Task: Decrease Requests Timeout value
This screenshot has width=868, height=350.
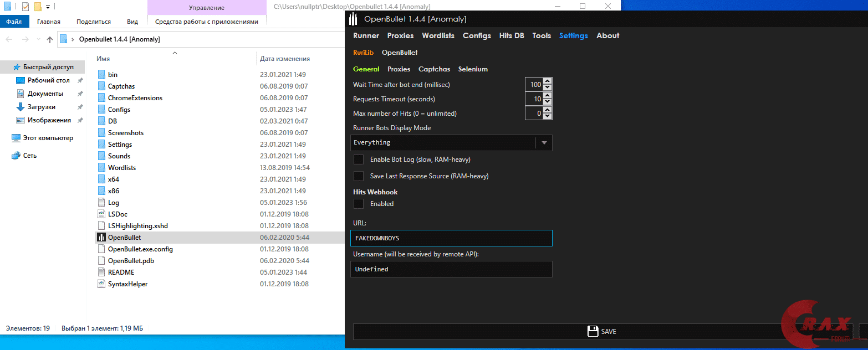Action: coord(548,102)
